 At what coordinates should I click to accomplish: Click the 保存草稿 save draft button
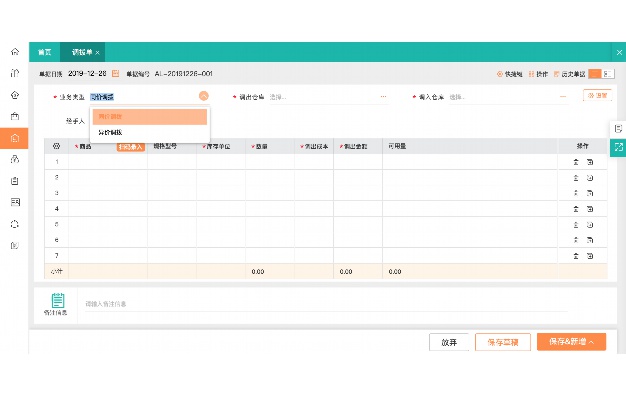(x=503, y=342)
